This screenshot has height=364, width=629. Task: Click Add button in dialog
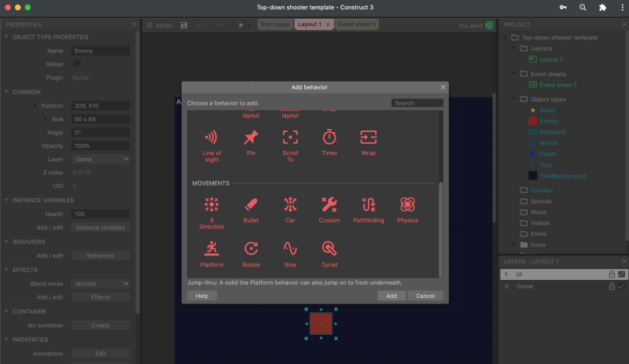pyautogui.click(x=391, y=296)
